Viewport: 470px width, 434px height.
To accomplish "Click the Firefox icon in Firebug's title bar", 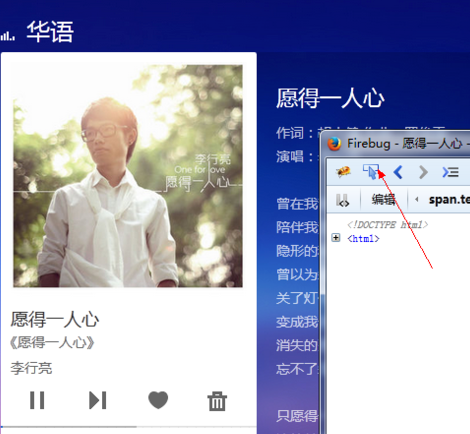I will 334,144.
